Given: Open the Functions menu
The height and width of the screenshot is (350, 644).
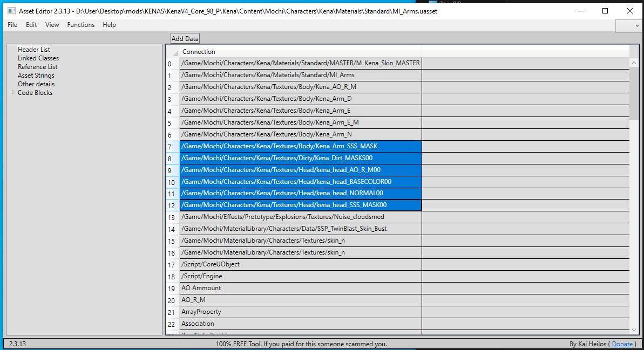Looking at the screenshot, I should pyautogui.click(x=81, y=25).
